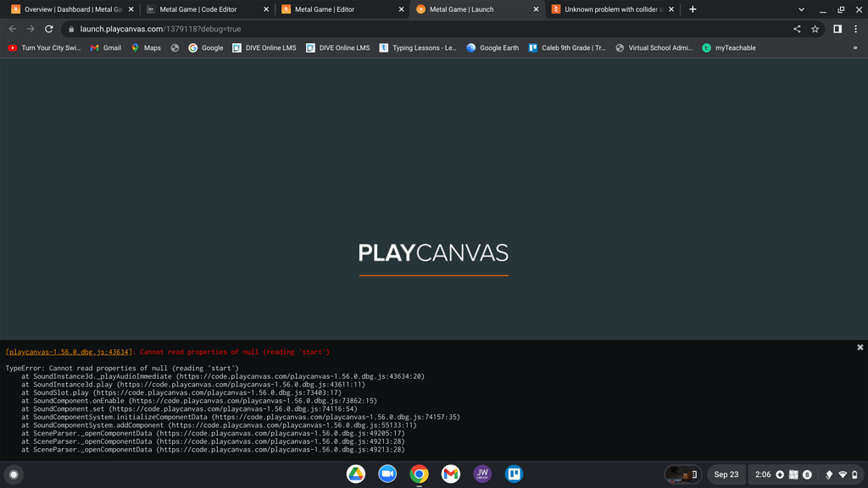
Task: Open the Trello app from the shelf
Action: point(514,474)
